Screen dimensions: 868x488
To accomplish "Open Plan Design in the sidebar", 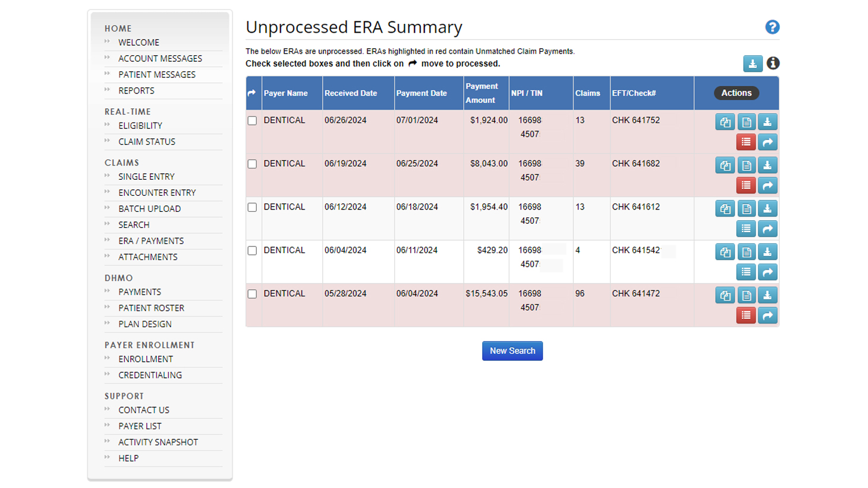I will (x=145, y=324).
